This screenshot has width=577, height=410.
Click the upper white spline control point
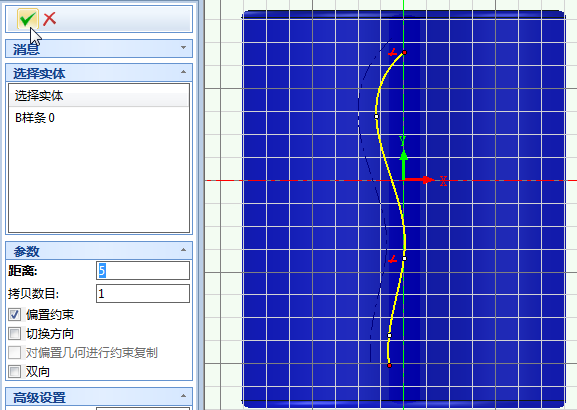click(376, 116)
